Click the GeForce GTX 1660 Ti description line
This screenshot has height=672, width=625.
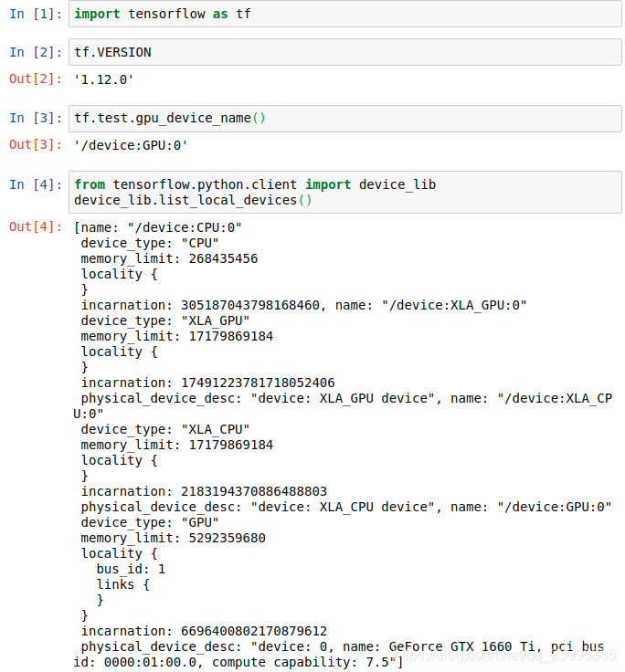pyautogui.click(x=343, y=646)
